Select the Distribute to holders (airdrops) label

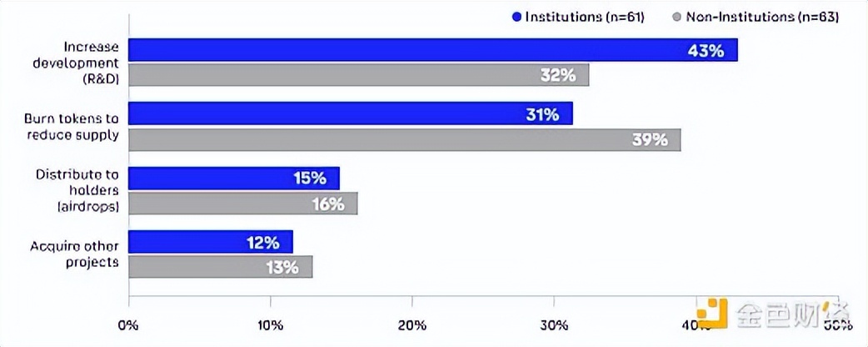point(77,190)
